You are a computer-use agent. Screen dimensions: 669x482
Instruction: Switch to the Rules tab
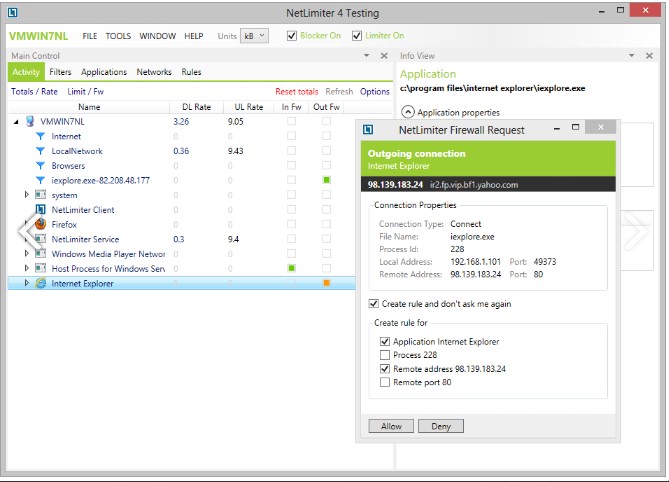191,72
